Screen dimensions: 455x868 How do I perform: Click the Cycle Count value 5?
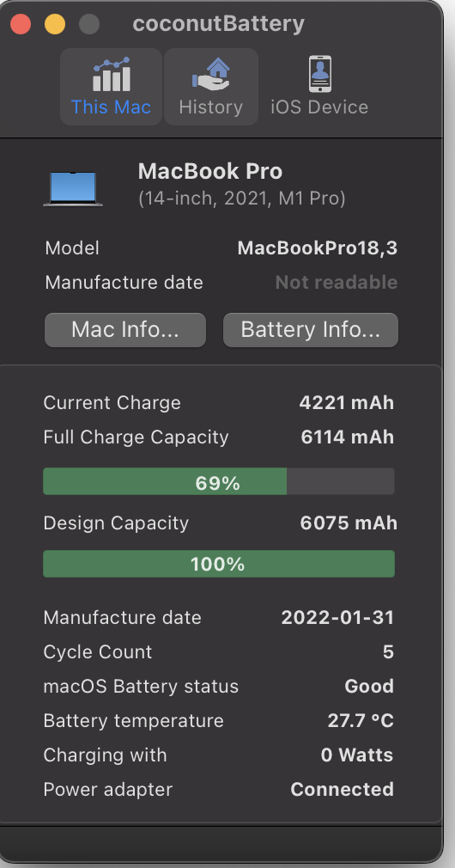coord(388,651)
